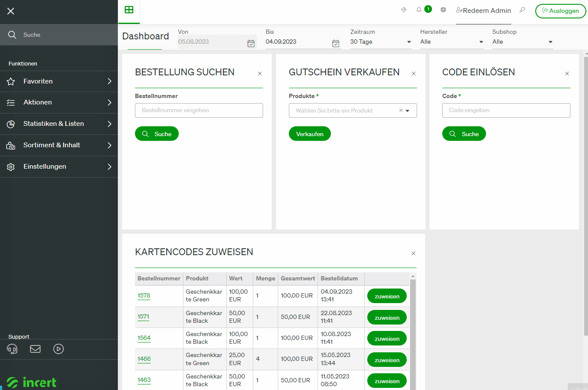Click the chevron arrow beside Einstellungen
Screen dimensions: 588x390
109,167
